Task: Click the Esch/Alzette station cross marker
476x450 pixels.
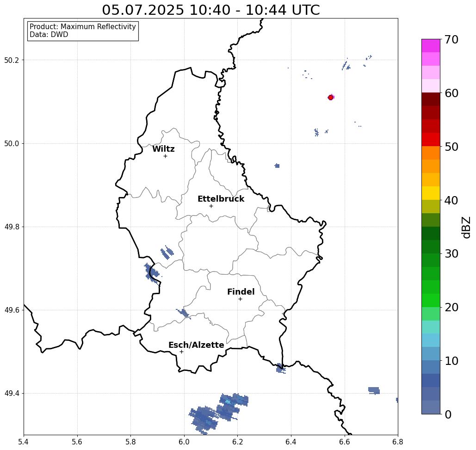Action: coord(181,351)
